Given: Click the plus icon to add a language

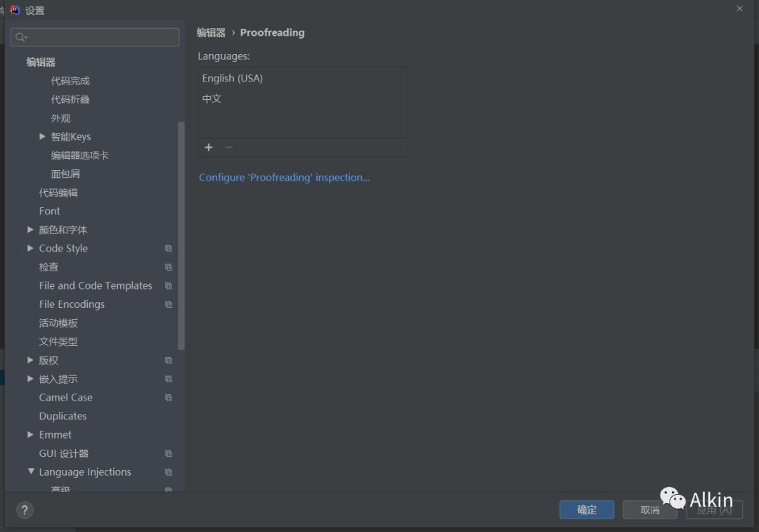Looking at the screenshot, I should [x=209, y=147].
